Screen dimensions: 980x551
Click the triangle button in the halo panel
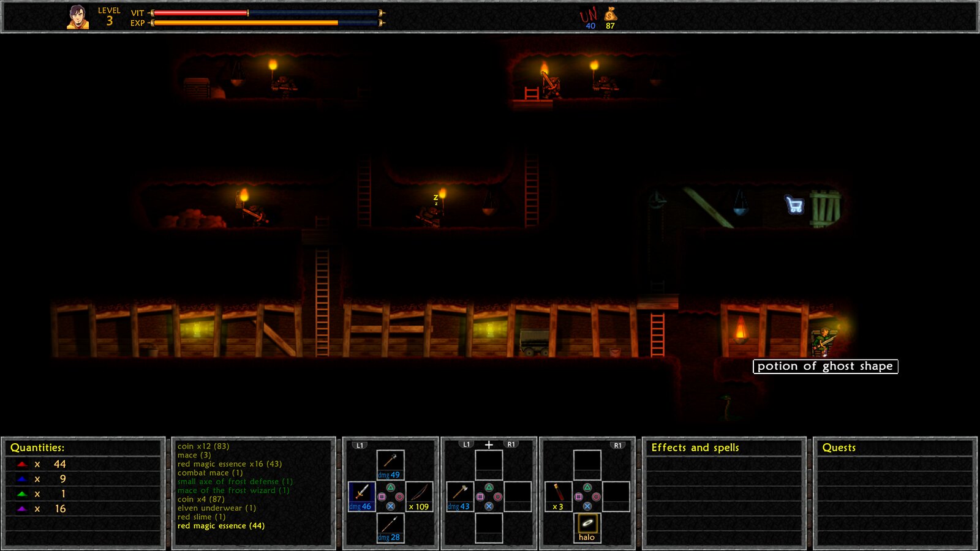pyautogui.click(x=587, y=488)
